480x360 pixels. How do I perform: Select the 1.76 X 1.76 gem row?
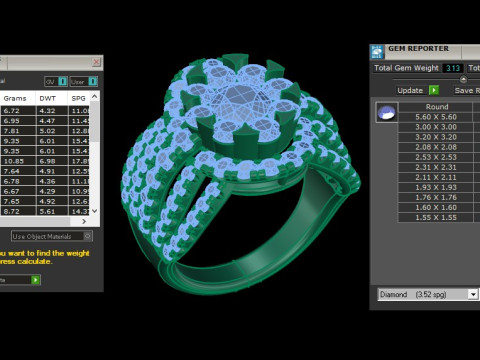pyautogui.click(x=436, y=197)
